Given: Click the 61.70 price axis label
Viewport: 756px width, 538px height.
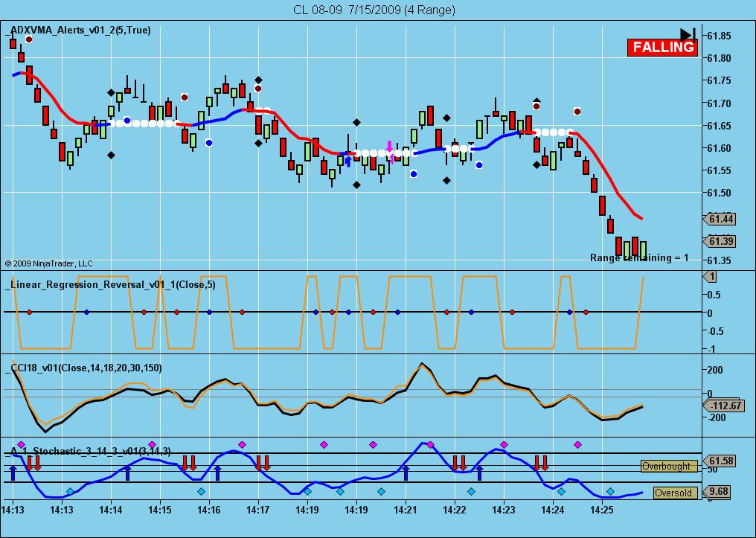Looking at the screenshot, I should point(719,103).
